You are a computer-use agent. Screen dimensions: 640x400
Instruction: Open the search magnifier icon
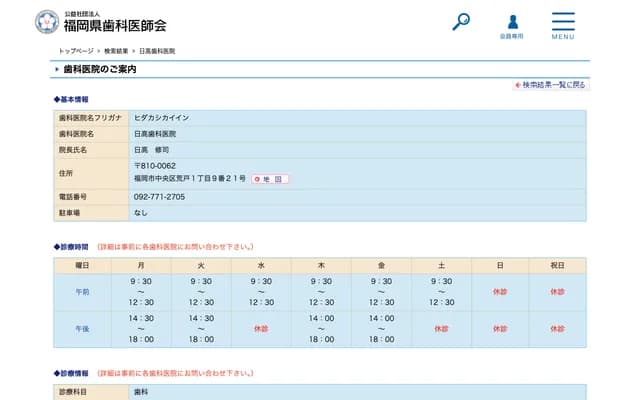(461, 22)
